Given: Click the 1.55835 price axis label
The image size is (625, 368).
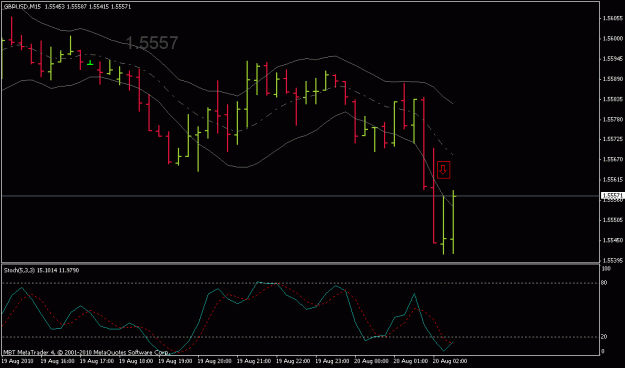Looking at the screenshot, I should click(613, 99).
